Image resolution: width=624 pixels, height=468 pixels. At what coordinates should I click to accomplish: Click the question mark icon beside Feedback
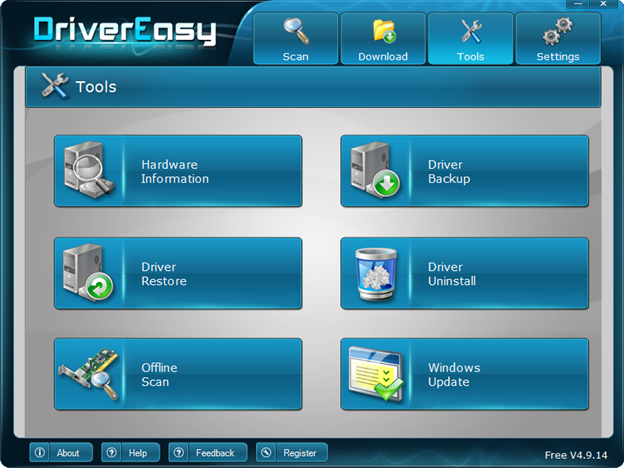click(x=179, y=452)
